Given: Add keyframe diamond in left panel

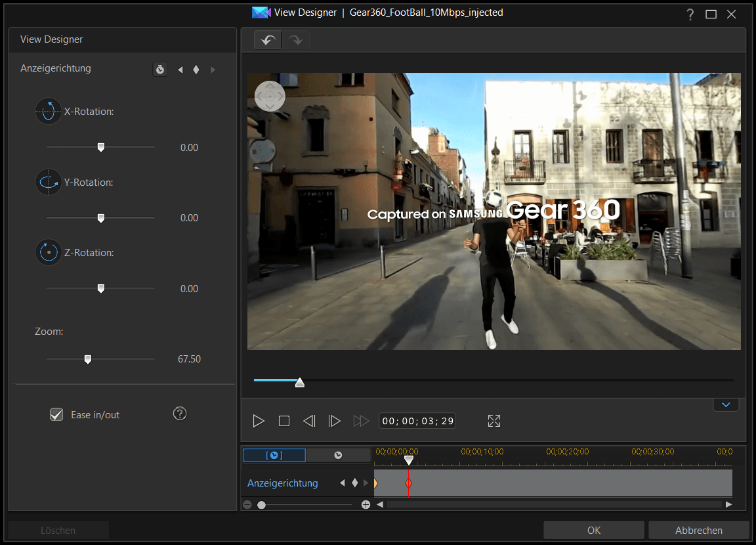Looking at the screenshot, I should pyautogui.click(x=196, y=70).
